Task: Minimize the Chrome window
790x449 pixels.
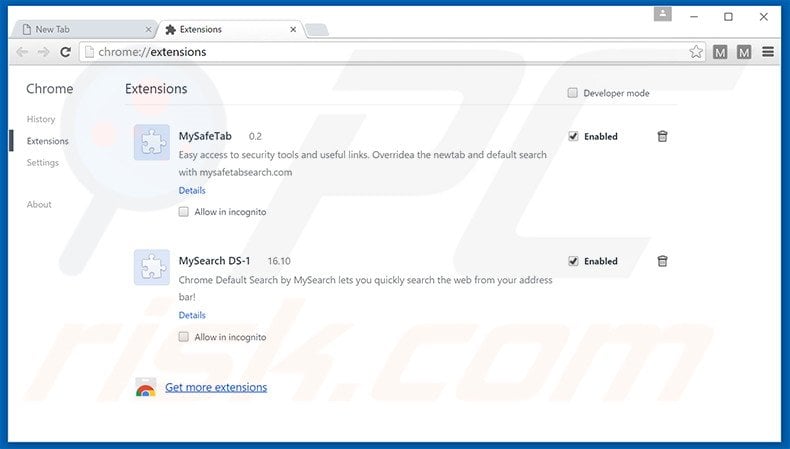Action: pos(694,17)
